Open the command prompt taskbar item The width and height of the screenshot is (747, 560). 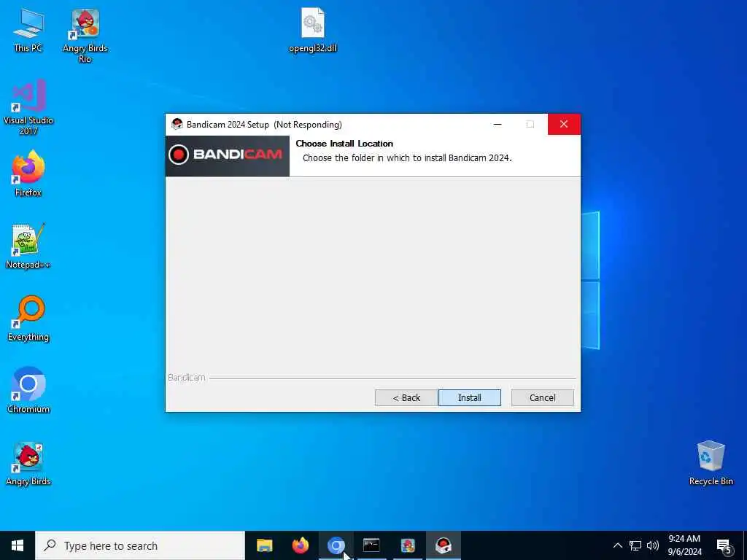371,545
